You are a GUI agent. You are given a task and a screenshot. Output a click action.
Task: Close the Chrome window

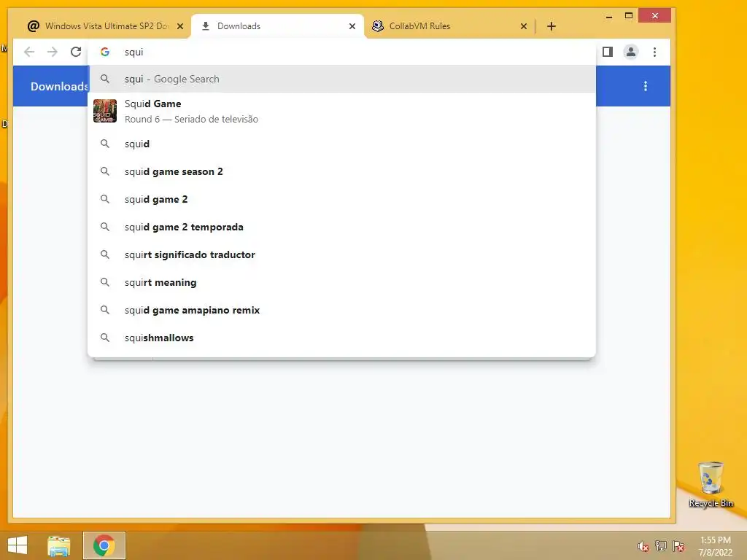(x=654, y=16)
